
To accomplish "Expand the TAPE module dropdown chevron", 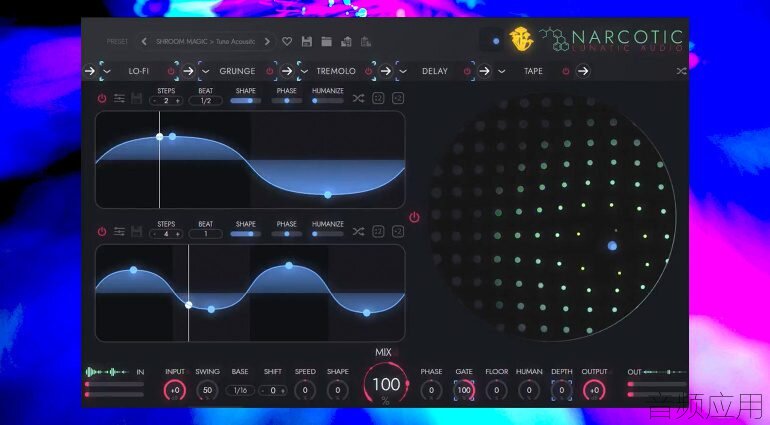I will tap(501, 71).
